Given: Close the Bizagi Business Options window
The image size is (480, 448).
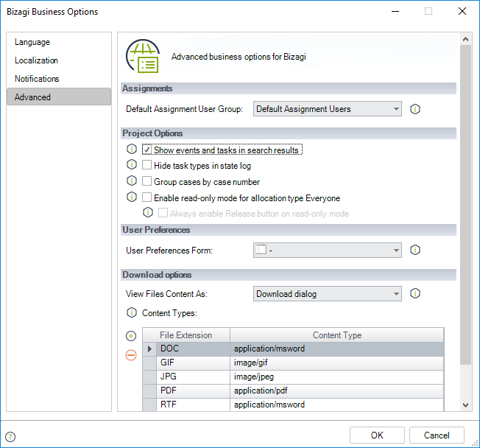Looking at the screenshot, I should pyautogui.click(x=462, y=11).
